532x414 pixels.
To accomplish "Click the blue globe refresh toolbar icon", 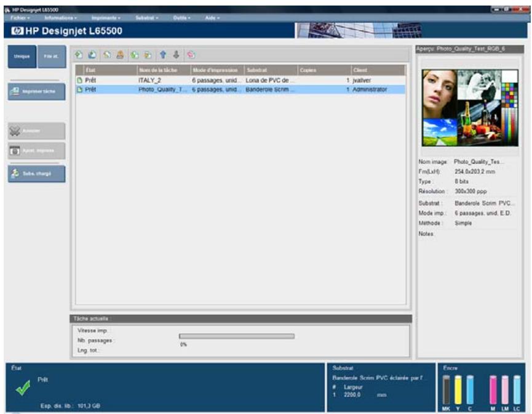I will pos(92,55).
